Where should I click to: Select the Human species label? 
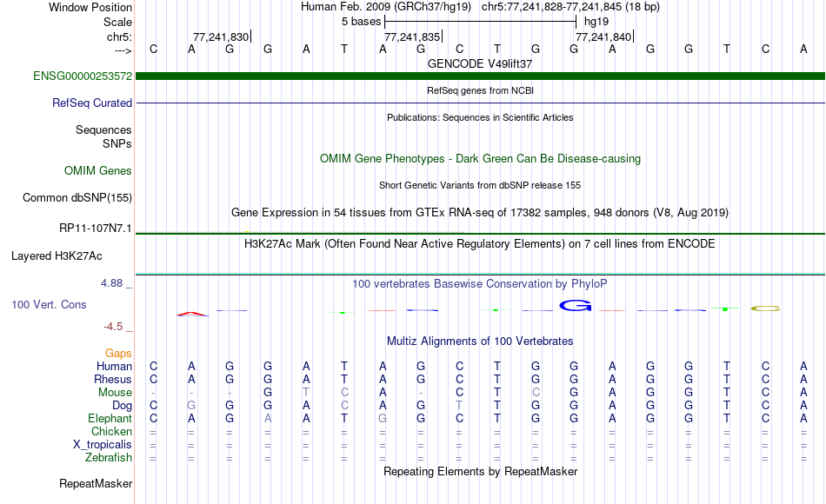click(x=114, y=366)
